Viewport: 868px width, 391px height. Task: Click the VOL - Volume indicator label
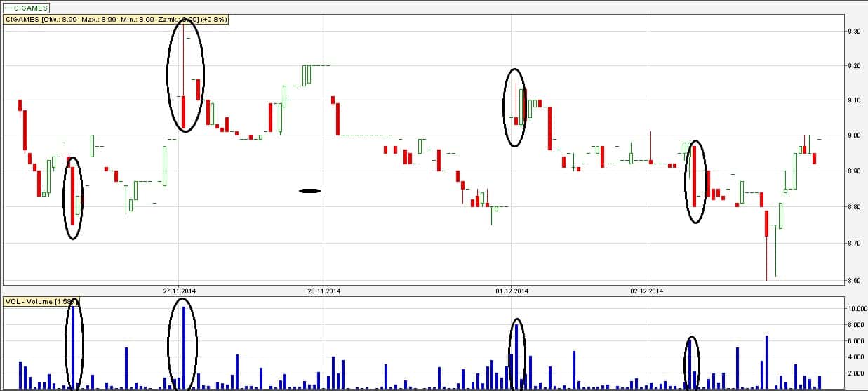(x=39, y=301)
